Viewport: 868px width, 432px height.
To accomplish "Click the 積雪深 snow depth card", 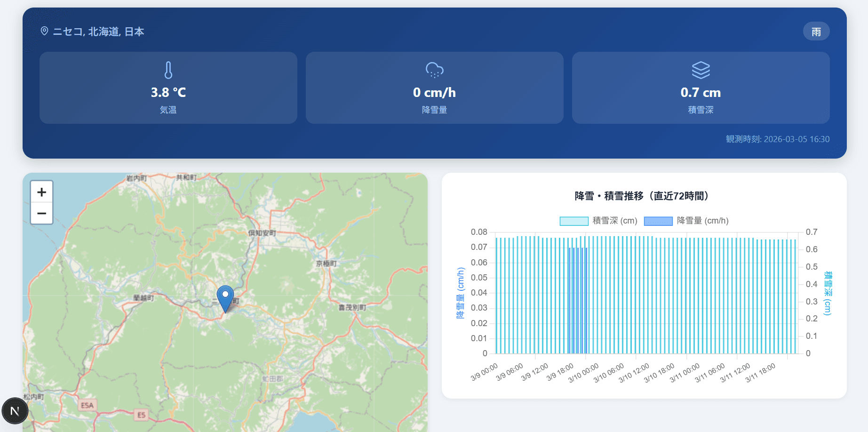I will [701, 88].
